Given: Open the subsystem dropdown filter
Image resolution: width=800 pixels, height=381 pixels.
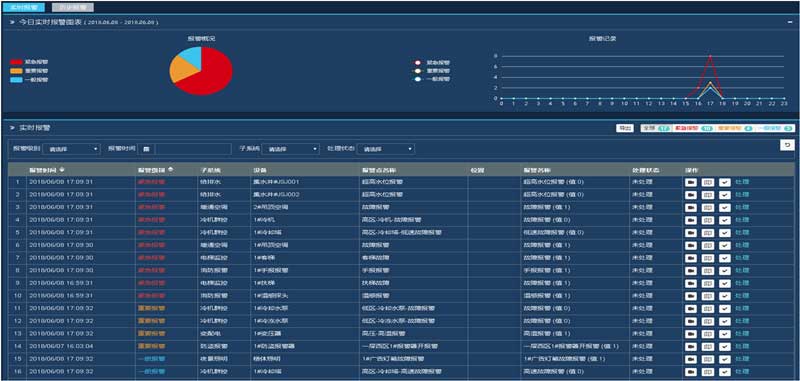Looking at the screenshot, I should tap(290, 149).
